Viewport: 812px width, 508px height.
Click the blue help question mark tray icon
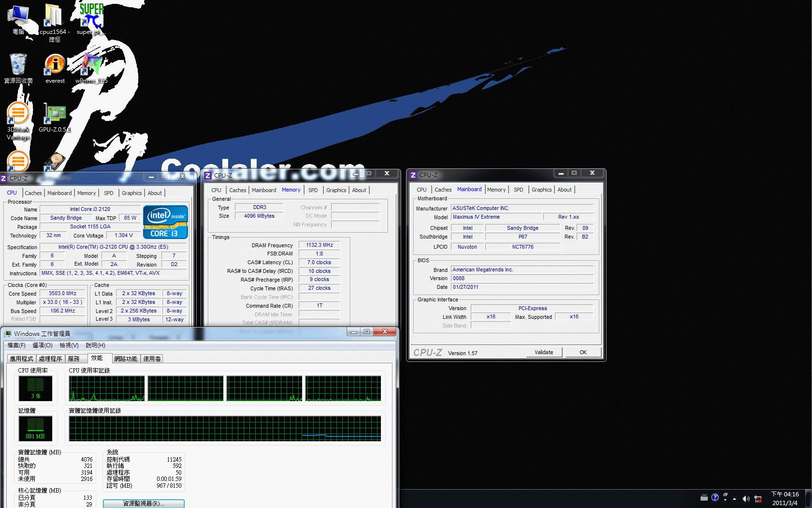click(x=715, y=497)
